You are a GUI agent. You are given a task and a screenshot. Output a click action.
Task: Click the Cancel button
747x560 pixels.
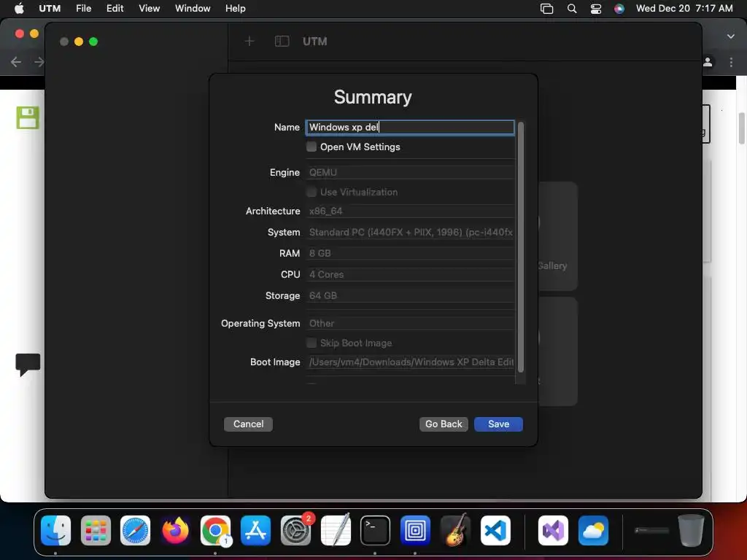[x=248, y=424]
